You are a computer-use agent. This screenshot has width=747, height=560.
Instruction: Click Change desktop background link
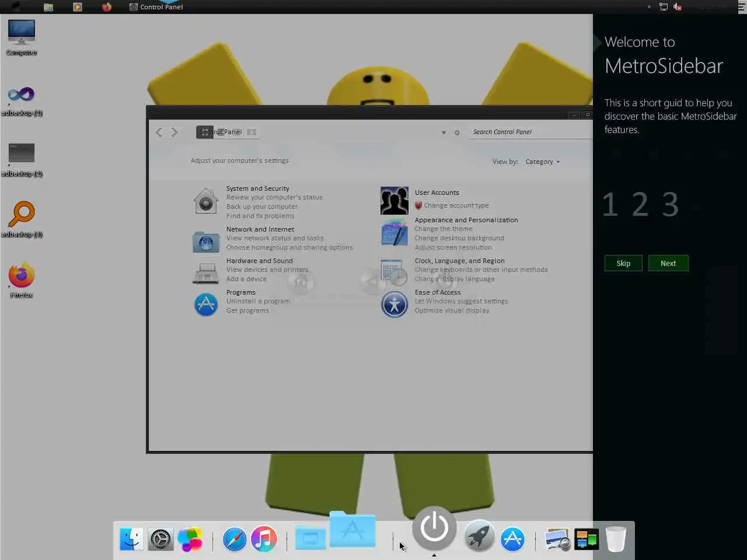(x=459, y=238)
